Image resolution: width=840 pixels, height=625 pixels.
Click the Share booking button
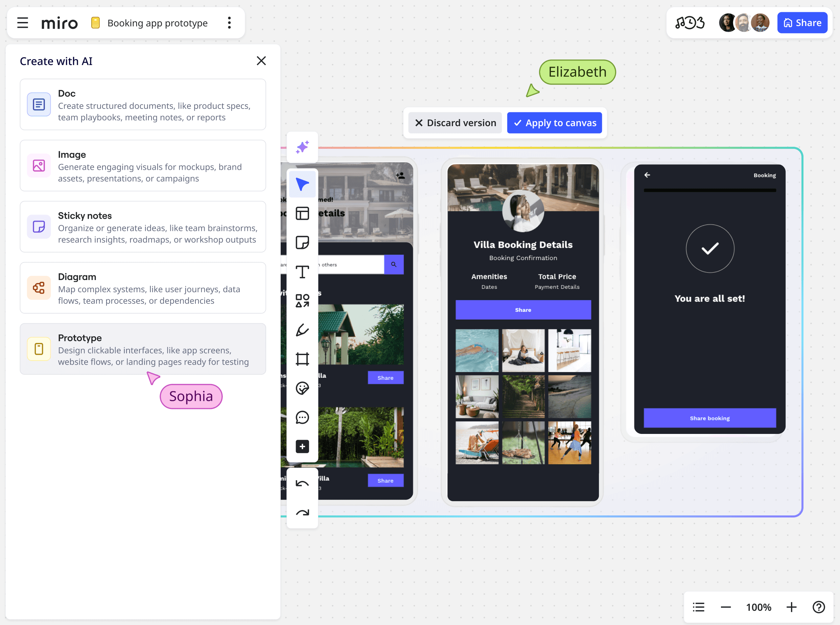[709, 418]
